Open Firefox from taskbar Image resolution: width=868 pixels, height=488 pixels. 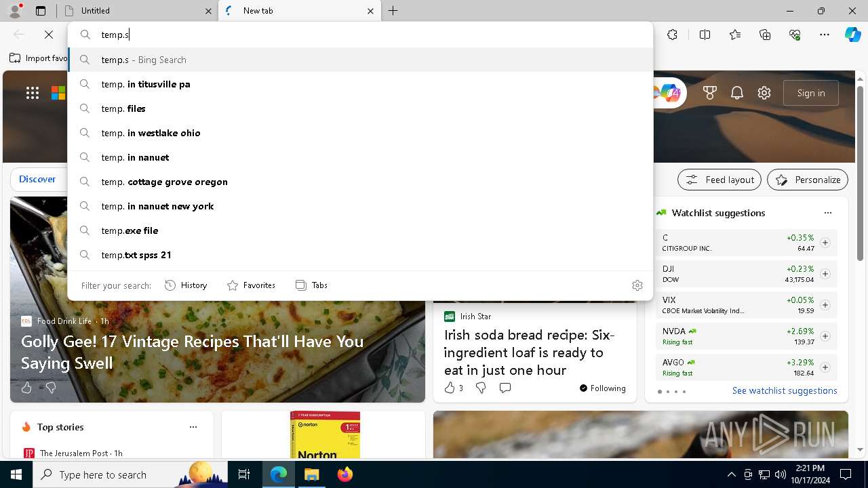(x=344, y=474)
